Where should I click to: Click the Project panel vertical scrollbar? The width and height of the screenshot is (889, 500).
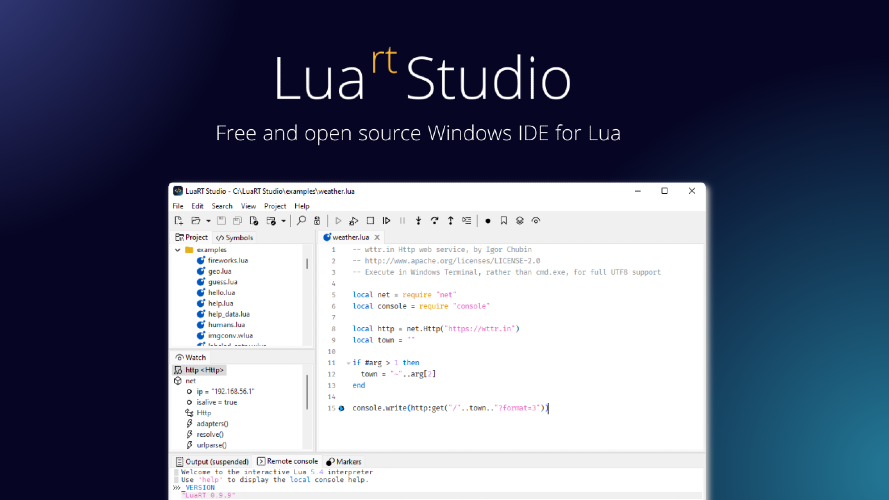click(x=307, y=264)
